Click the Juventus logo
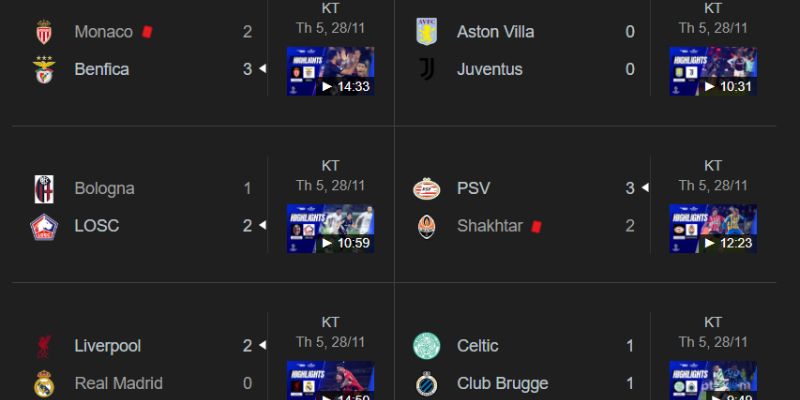 (x=427, y=69)
